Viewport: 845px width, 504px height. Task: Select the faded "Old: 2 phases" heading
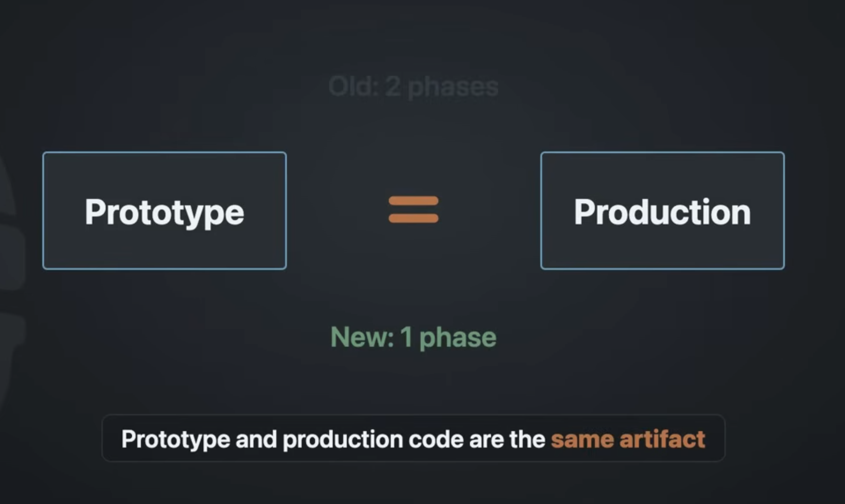click(x=414, y=87)
